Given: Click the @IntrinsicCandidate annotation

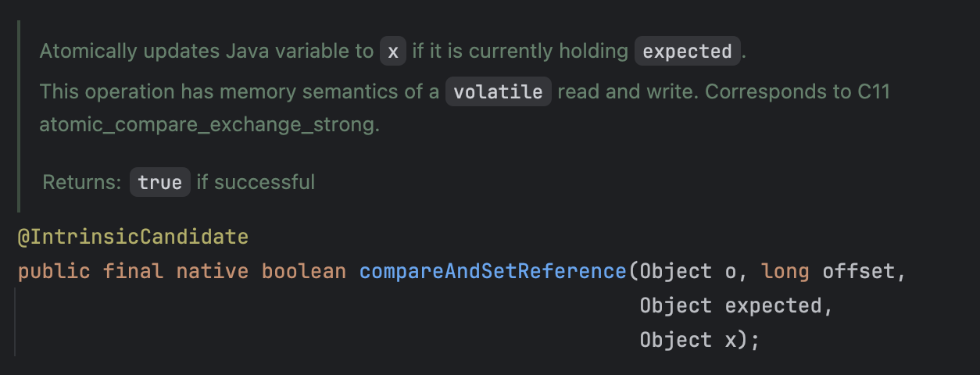Looking at the screenshot, I should [x=132, y=236].
